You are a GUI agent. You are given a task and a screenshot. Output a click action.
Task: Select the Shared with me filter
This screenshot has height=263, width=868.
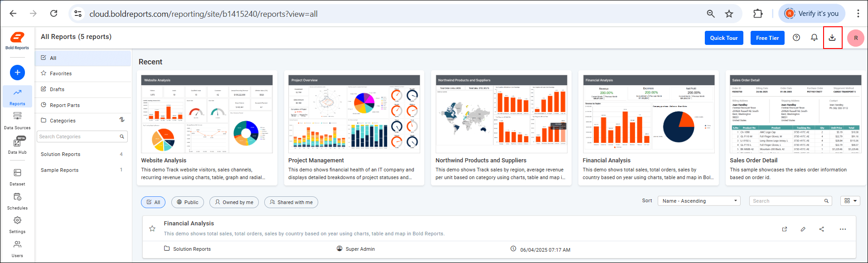pos(291,202)
